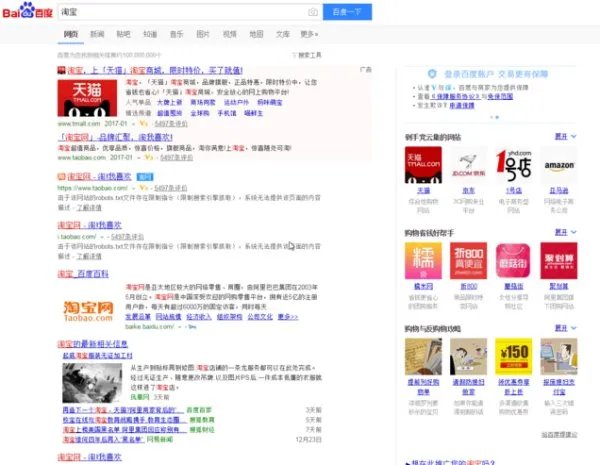Open the 「淘宝网」-品牌汇聚 ad link
Image resolution: width=600 pixels, height=465 pixels.
(x=115, y=137)
